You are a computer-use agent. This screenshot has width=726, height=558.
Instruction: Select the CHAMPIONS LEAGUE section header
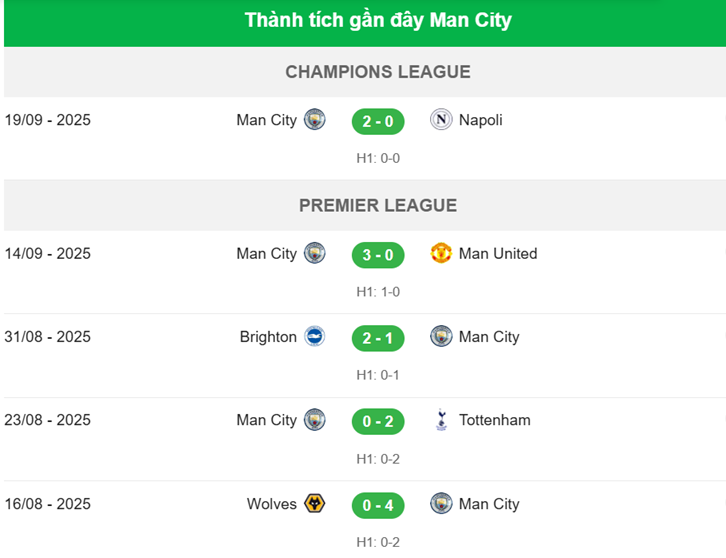point(378,72)
